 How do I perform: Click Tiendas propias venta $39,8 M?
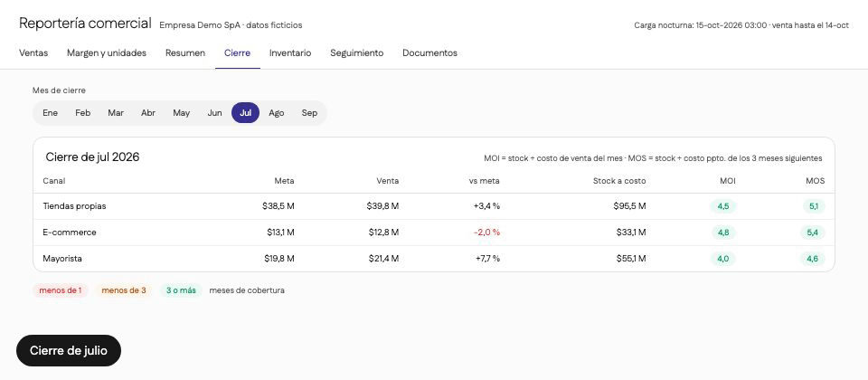(382, 206)
